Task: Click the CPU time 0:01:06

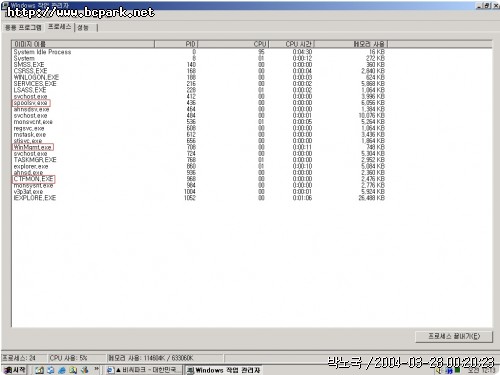Action: (302, 198)
